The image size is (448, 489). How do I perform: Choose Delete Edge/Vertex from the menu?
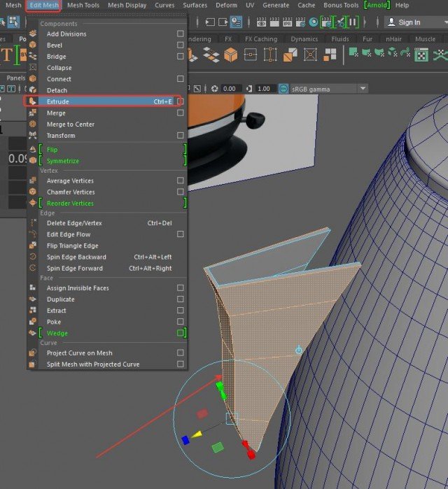coord(74,223)
